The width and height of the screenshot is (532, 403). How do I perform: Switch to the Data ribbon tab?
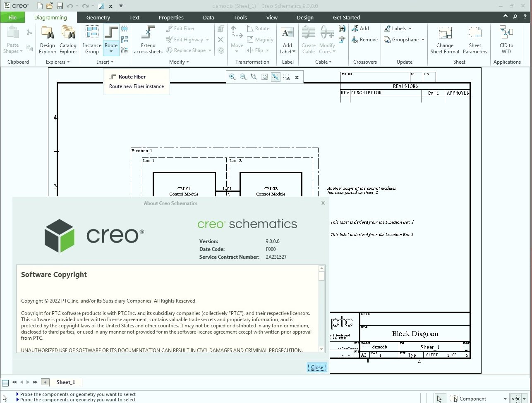(208, 17)
